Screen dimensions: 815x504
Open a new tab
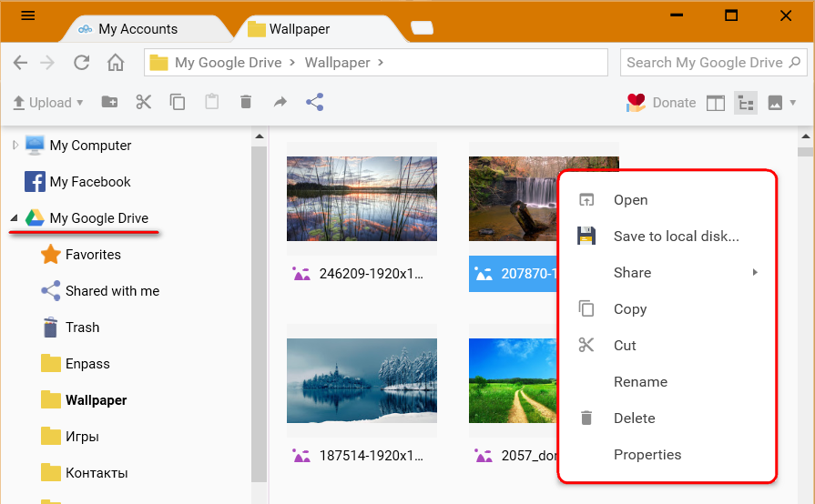pos(422,27)
